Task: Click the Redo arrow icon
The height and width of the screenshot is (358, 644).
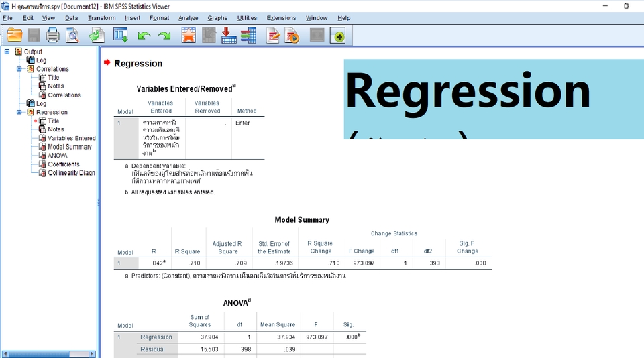Action: pyautogui.click(x=164, y=35)
